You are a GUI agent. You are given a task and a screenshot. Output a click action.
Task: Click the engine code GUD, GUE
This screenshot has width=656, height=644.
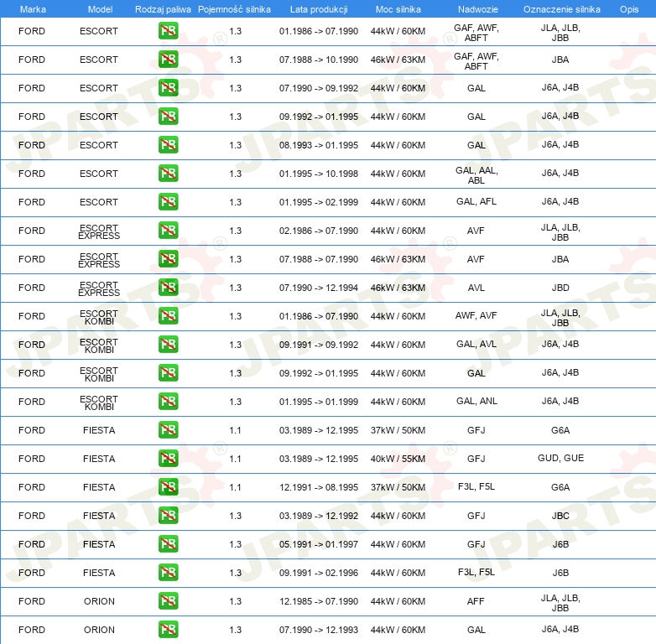[x=560, y=458]
